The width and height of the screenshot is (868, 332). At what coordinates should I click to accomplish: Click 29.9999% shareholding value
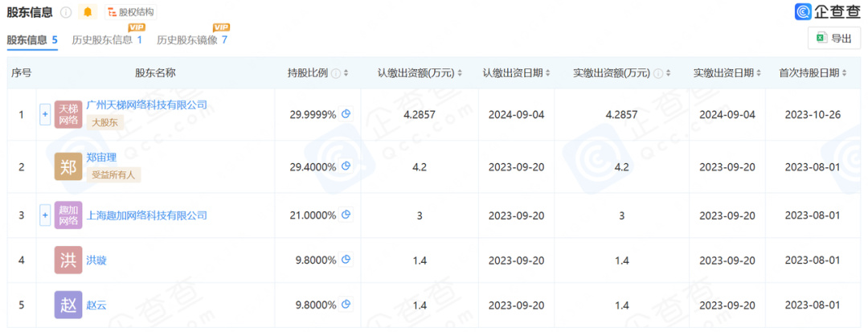pos(313,115)
